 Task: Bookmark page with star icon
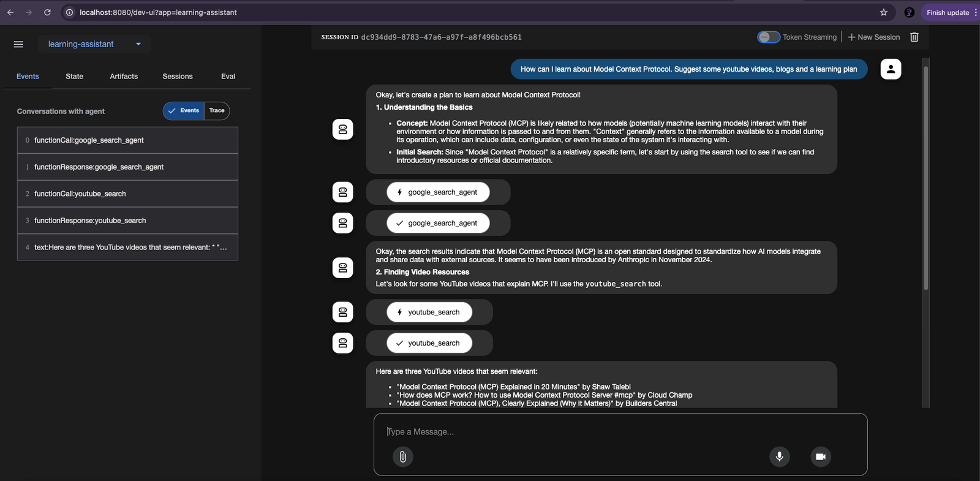(883, 12)
